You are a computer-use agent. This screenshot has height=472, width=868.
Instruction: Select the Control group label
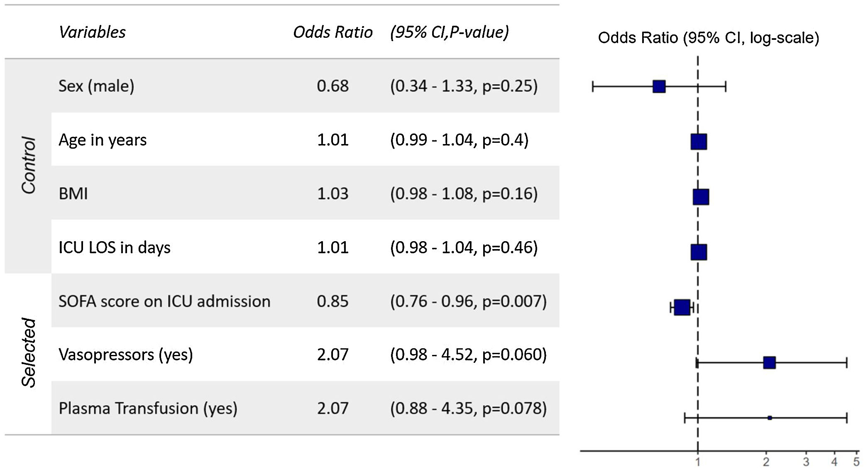click(x=28, y=165)
